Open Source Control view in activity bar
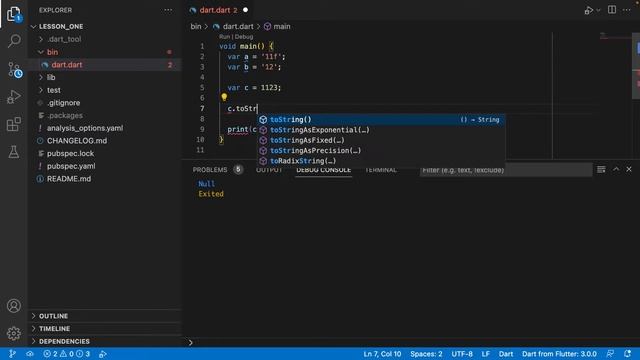The image size is (640, 360). (15, 70)
